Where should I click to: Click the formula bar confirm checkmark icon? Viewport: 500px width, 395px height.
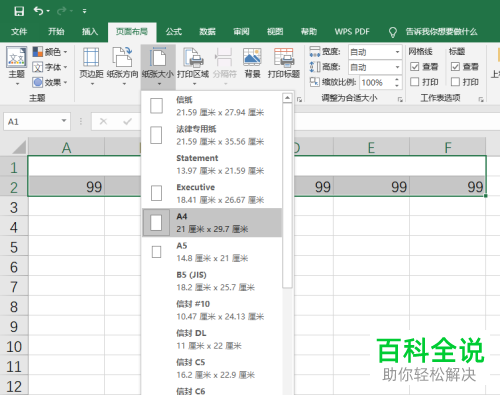[127, 121]
